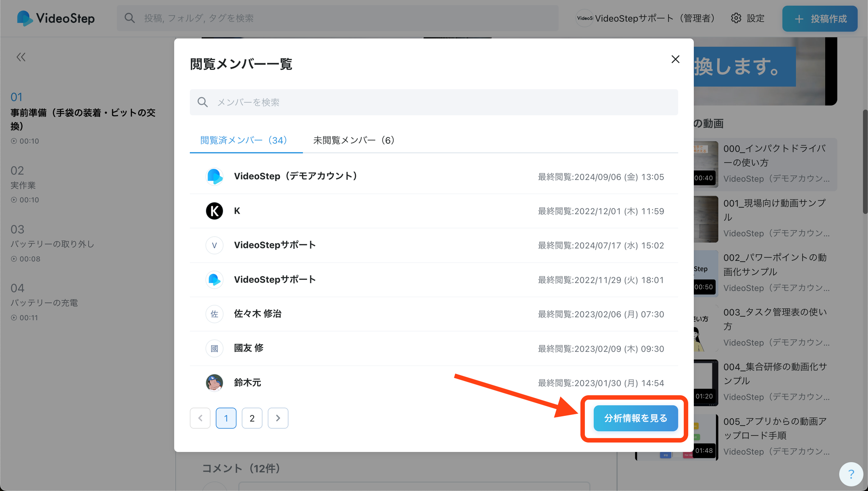This screenshot has height=491, width=868.
Task: Select the 閲覧済メンバー (34) tab
Action: tap(244, 140)
